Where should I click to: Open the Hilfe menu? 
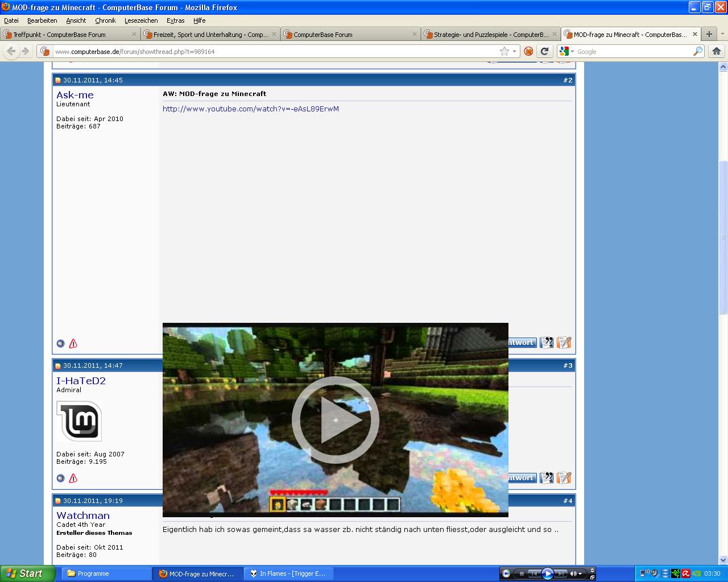199,20
